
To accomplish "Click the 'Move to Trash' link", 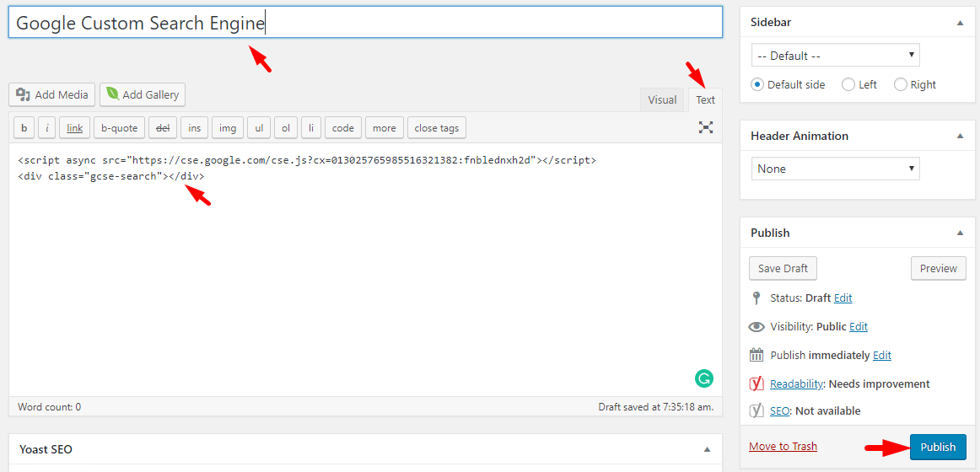I will pyautogui.click(x=783, y=446).
